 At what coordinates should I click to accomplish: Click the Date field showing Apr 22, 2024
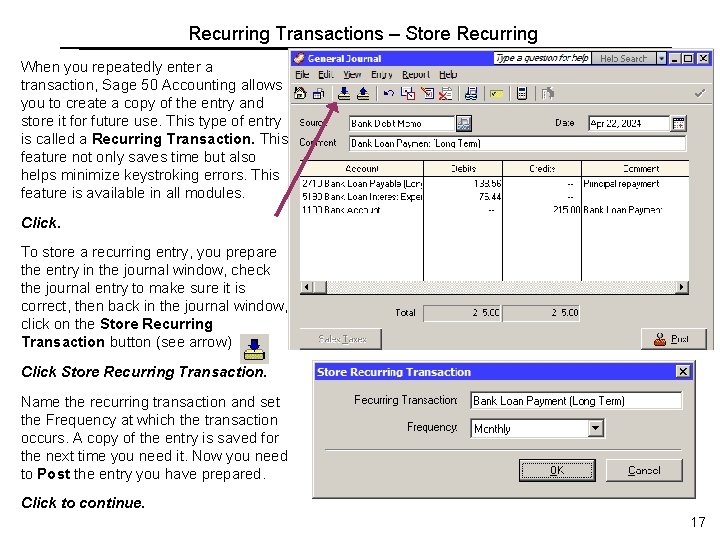click(x=629, y=123)
